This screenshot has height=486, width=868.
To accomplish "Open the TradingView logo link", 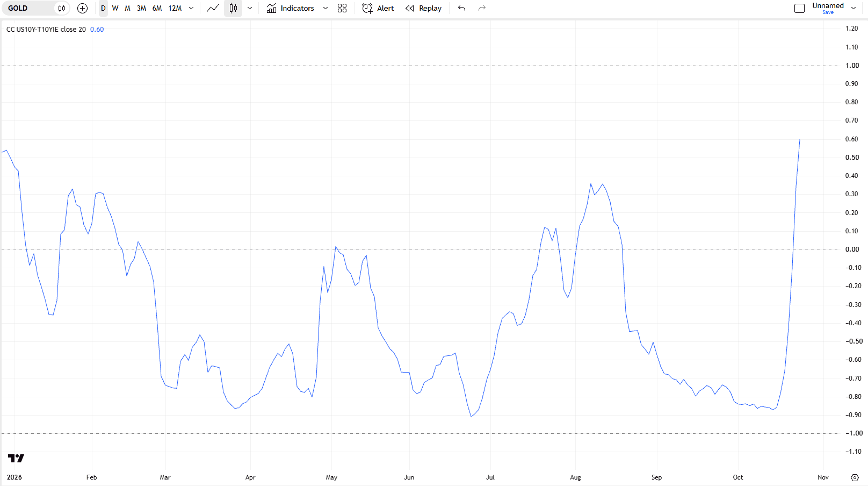I will coord(16,458).
